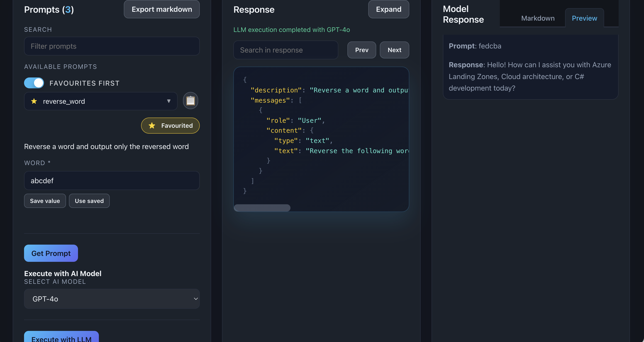Click the clipboard copy icon
Screen dimensions: 644x342
[x=190, y=101]
